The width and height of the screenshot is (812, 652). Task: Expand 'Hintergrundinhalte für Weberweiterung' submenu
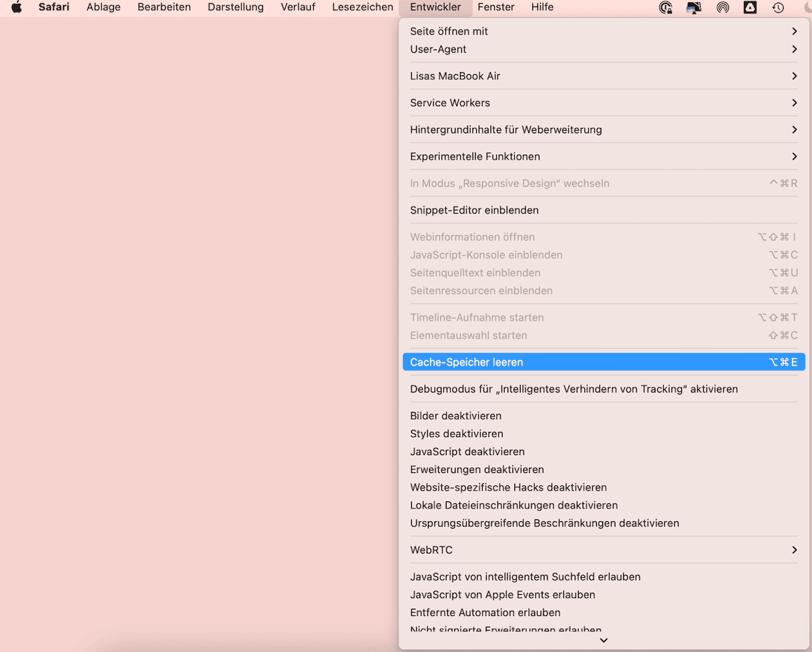pos(604,129)
